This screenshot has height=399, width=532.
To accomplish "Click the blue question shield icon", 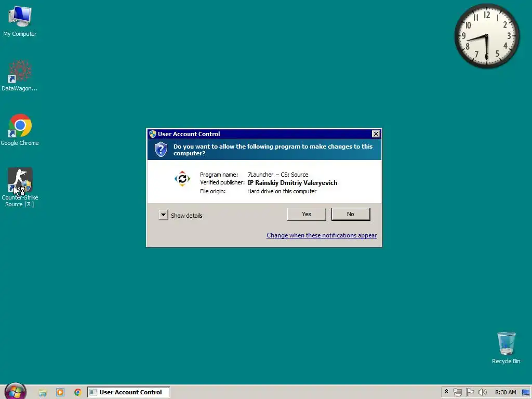I will [161, 149].
